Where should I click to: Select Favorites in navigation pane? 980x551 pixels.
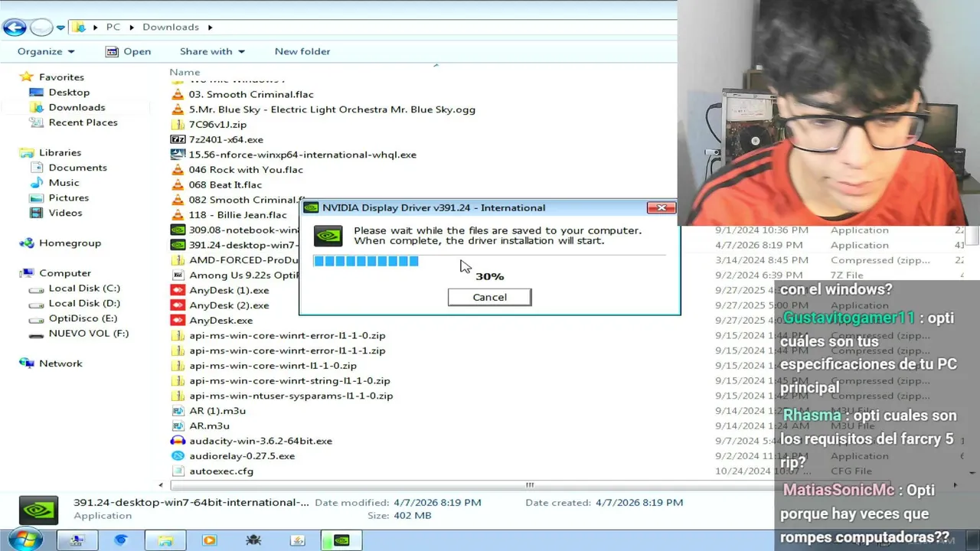click(x=61, y=77)
